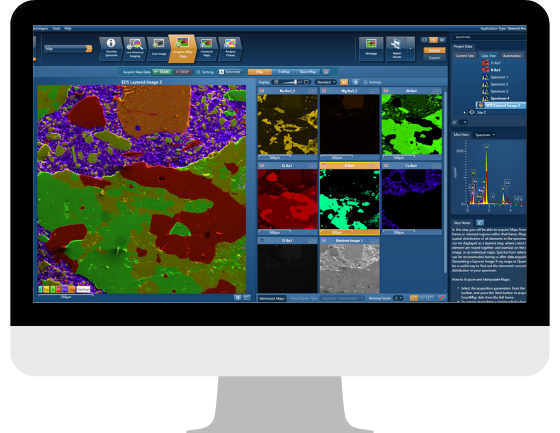Open the Standard display dropdown
Viewport: 560px width, 433px height.
[326, 82]
